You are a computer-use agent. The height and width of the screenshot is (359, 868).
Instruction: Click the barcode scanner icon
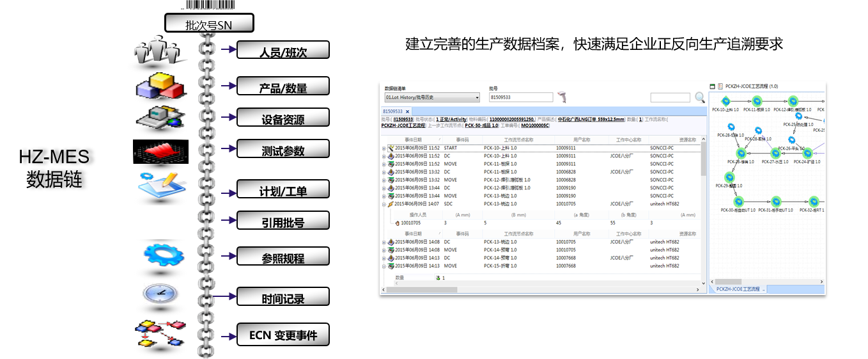pyautogui.click(x=563, y=97)
